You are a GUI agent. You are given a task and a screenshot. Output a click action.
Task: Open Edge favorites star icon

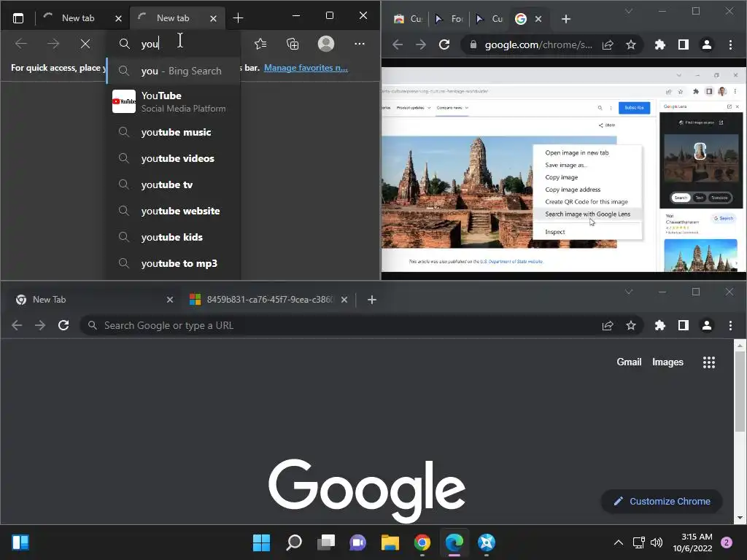[x=260, y=44]
